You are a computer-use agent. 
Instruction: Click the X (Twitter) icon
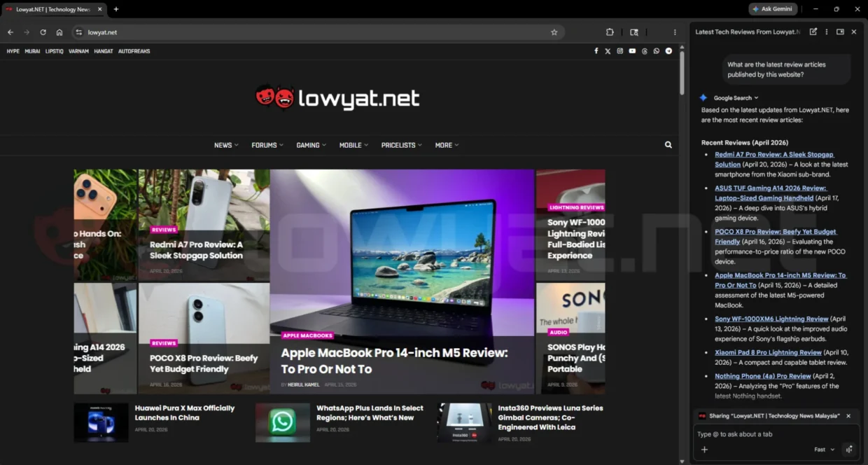[608, 50]
